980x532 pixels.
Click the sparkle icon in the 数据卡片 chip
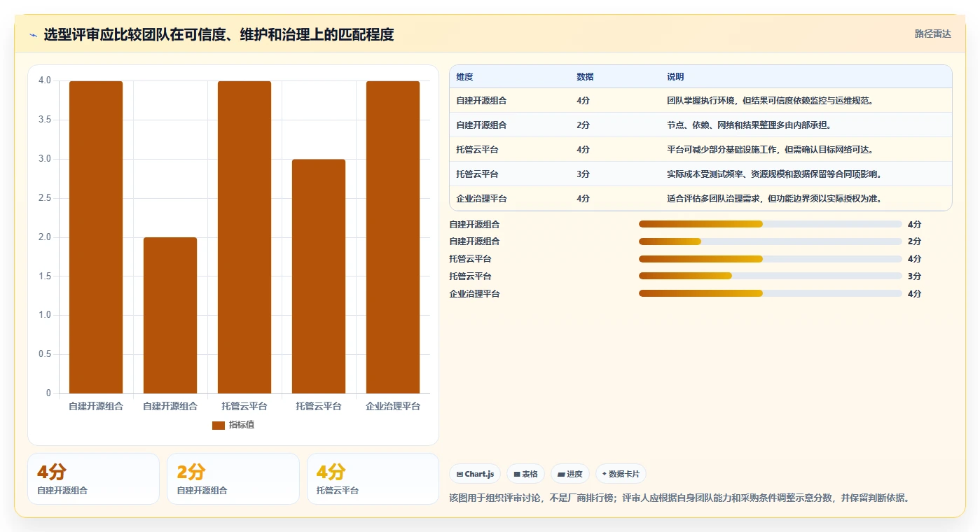point(605,474)
